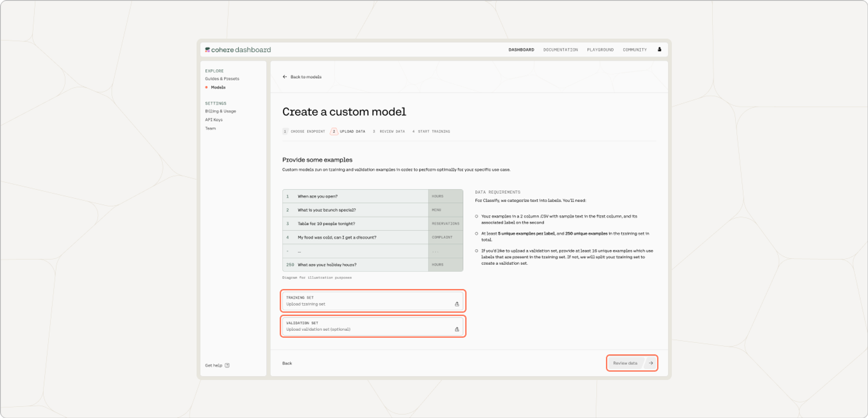The height and width of the screenshot is (418, 868).
Task: Open Billing & Usage settings
Action: [220, 111]
